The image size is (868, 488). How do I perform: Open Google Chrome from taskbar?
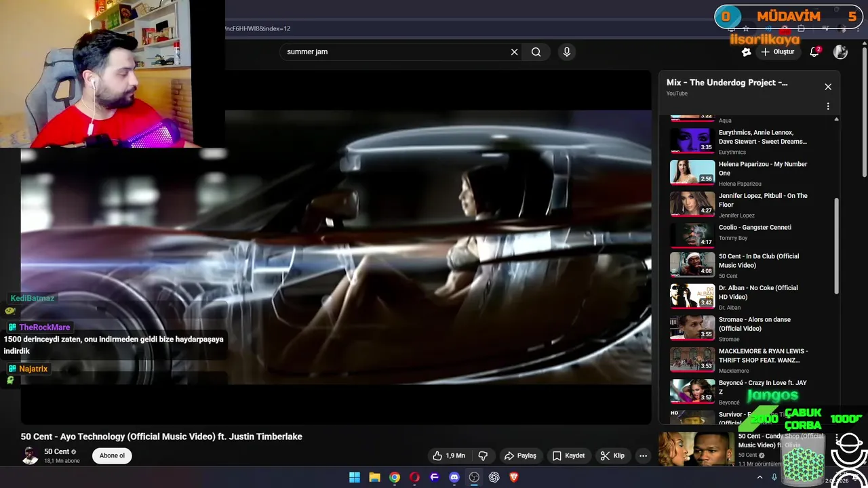pos(395,477)
